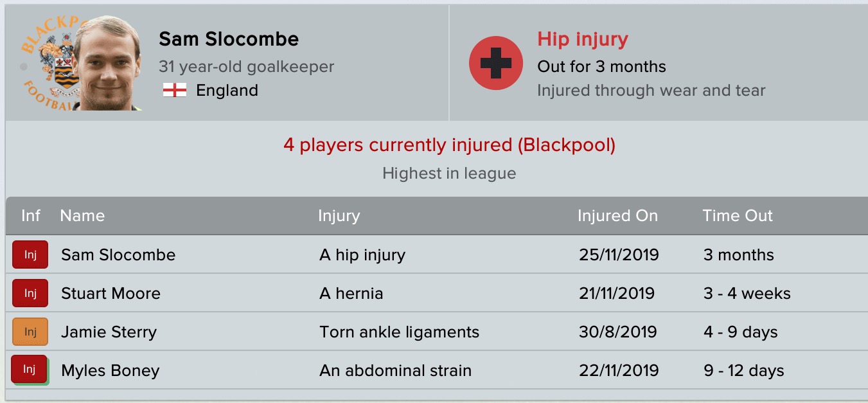Viewport: 868px width, 403px height.
Task: Click the Inj icon next to Myles Boney
Action: tap(30, 370)
